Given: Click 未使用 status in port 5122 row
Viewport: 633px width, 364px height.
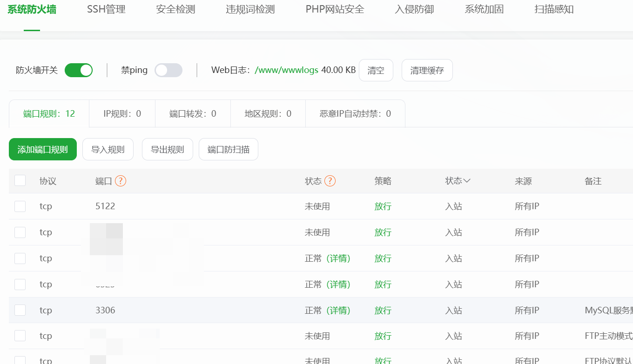Looking at the screenshot, I should pyautogui.click(x=317, y=206).
